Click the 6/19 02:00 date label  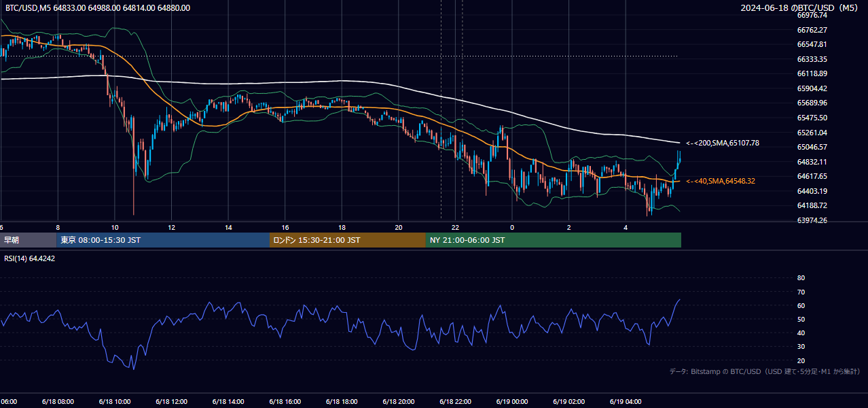coord(568,402)
